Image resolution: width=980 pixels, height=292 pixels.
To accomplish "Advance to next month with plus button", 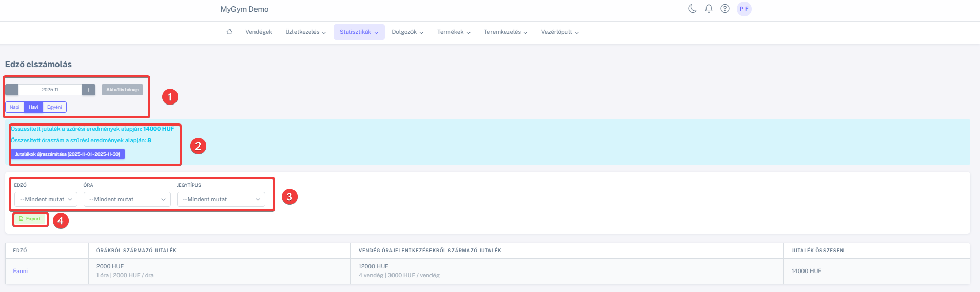I will 89,90.
